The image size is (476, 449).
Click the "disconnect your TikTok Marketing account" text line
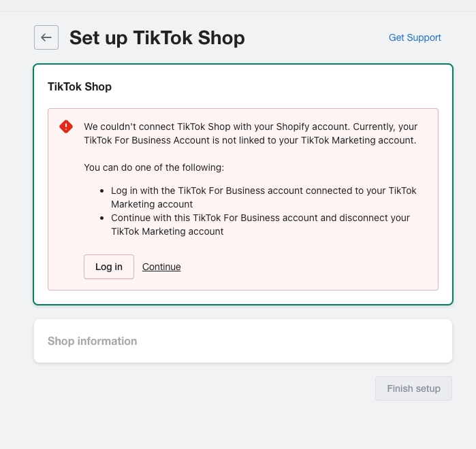pos(168,231)
